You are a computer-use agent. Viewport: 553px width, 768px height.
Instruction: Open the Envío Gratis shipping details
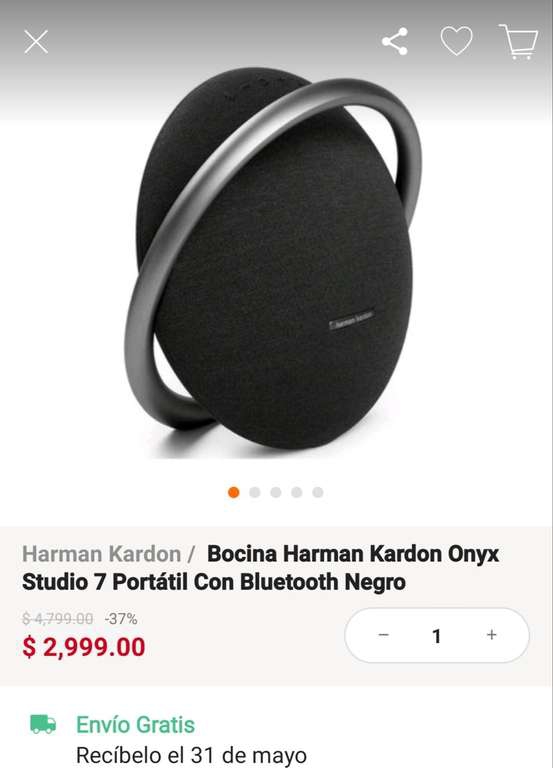[135, 724]
